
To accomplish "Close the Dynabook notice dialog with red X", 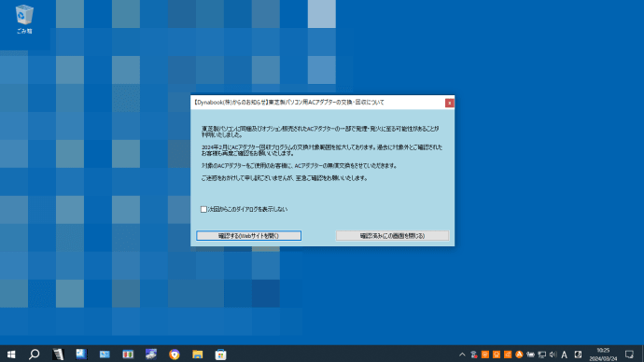I will [449, 103].
